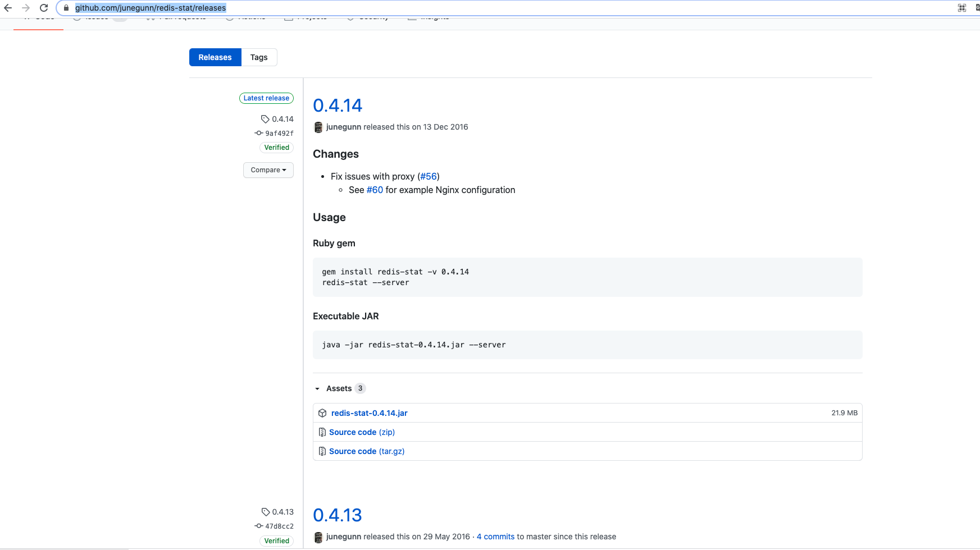Click the tag icon beside 0.4.14
Image resolution: width=980 pixels, height=550 pixels.
[265, 119]
